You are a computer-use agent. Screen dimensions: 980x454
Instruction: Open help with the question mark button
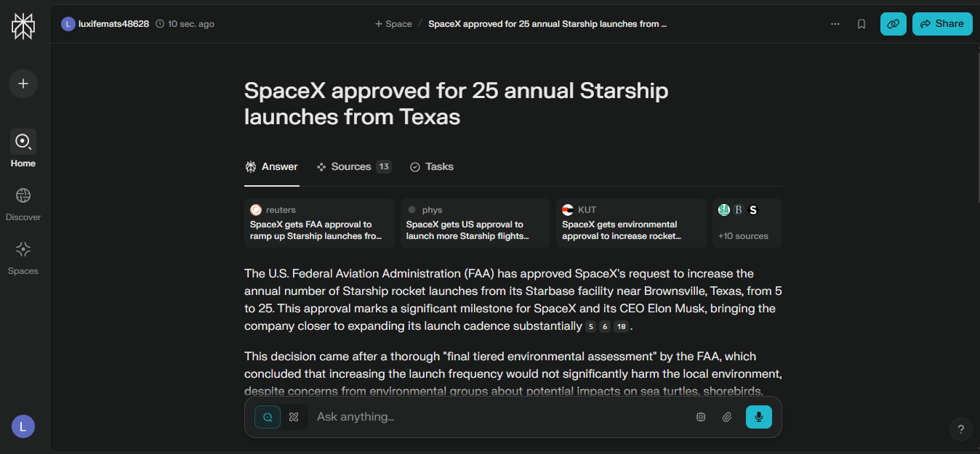(x=961, y=429)
